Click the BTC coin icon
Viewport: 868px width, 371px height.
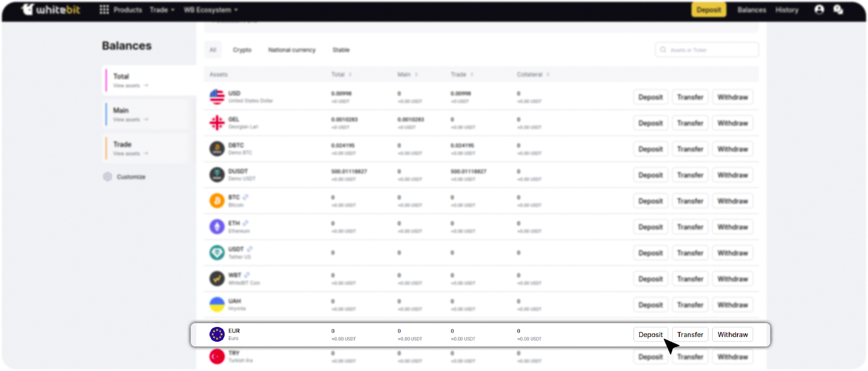pos(217,201)
